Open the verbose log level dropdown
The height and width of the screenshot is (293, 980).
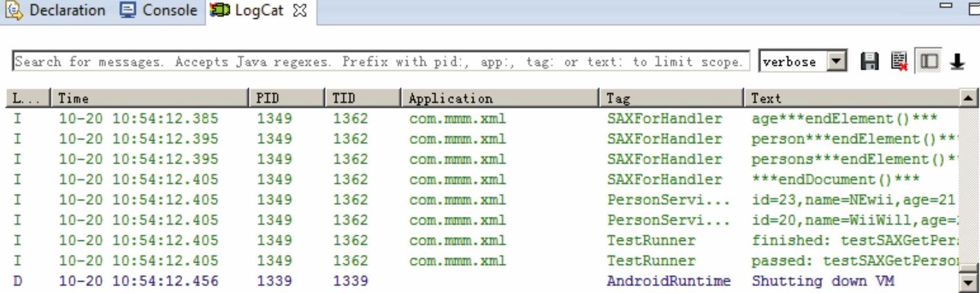pyautogui.click(x=837, y=61)
